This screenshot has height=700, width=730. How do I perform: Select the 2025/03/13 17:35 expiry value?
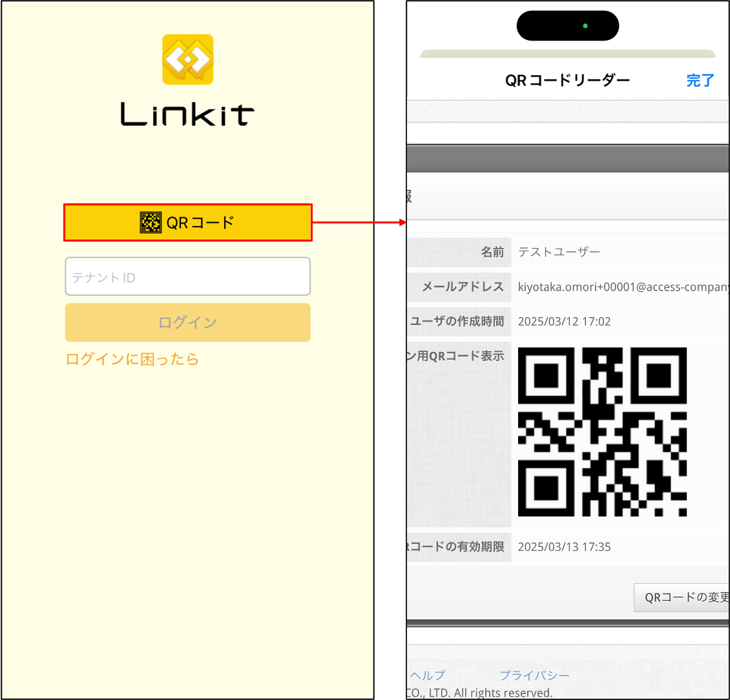(564, 547)
